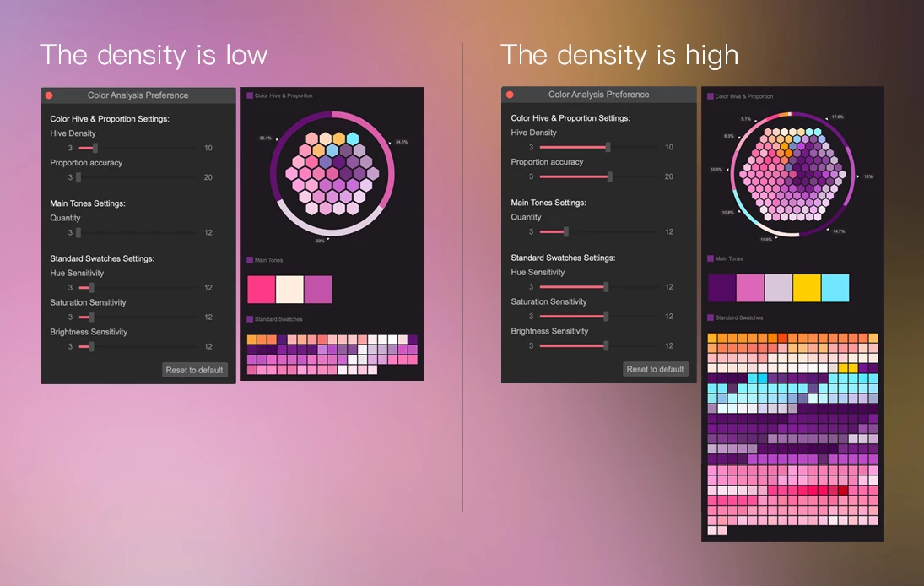Screen dimensions: 924x586
Task: Click 'Standard Swatches Settings:' heading in high-density window
Action: tap(563, 258)
